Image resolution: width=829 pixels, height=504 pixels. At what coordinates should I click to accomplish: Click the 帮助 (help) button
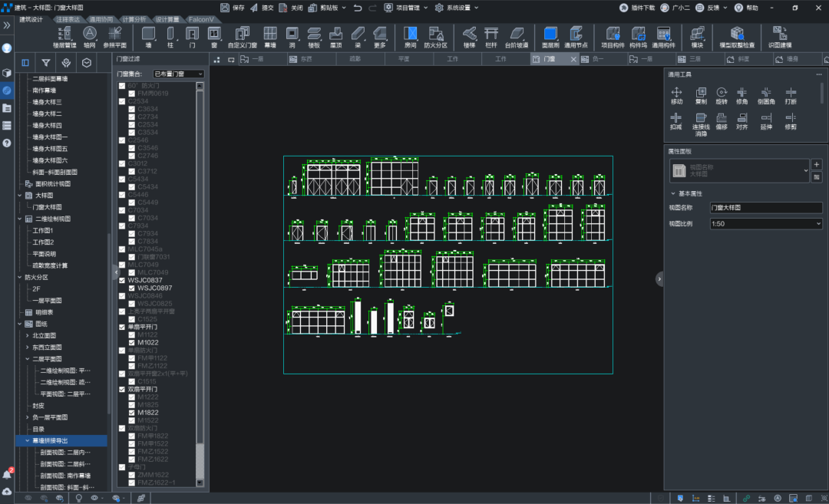747,8
